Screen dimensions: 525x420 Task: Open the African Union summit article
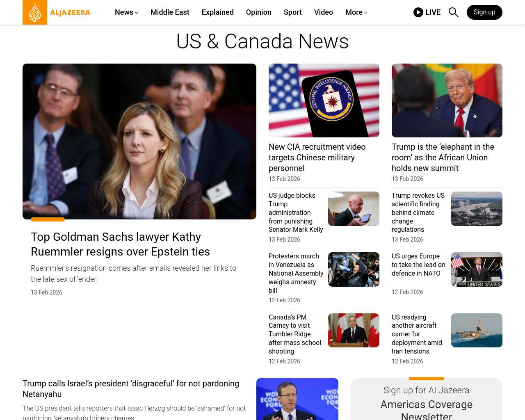[x=443, y=157]
